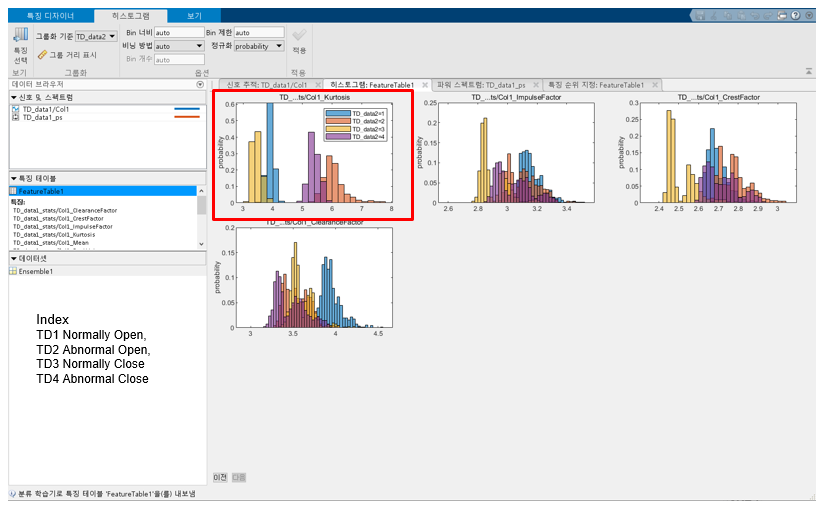The height and width of the screenshot is (506, 822).
Task: Switch to the 특징 디자이너 ribbon tab
Action: tap(50, 16)
